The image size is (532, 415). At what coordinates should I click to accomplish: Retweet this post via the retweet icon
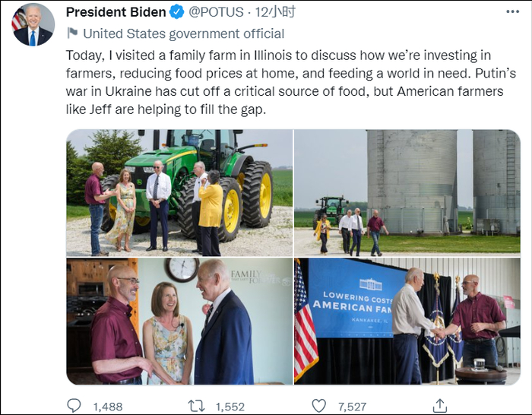point(196,406)
